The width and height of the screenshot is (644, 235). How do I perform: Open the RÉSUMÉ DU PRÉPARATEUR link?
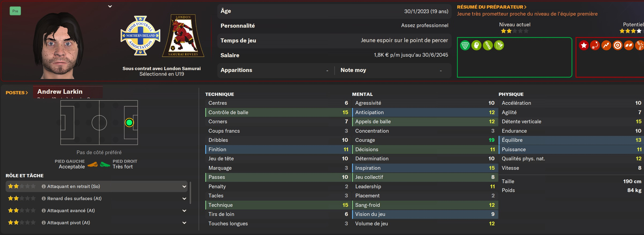pyautogui.click(x=492, y=7)
